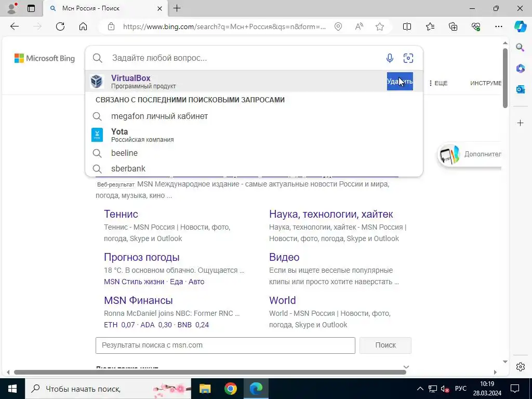Screen dimensions: 532x399
Task: Click Microsoft Edge taskbar icon
Action: coord(256,389)
